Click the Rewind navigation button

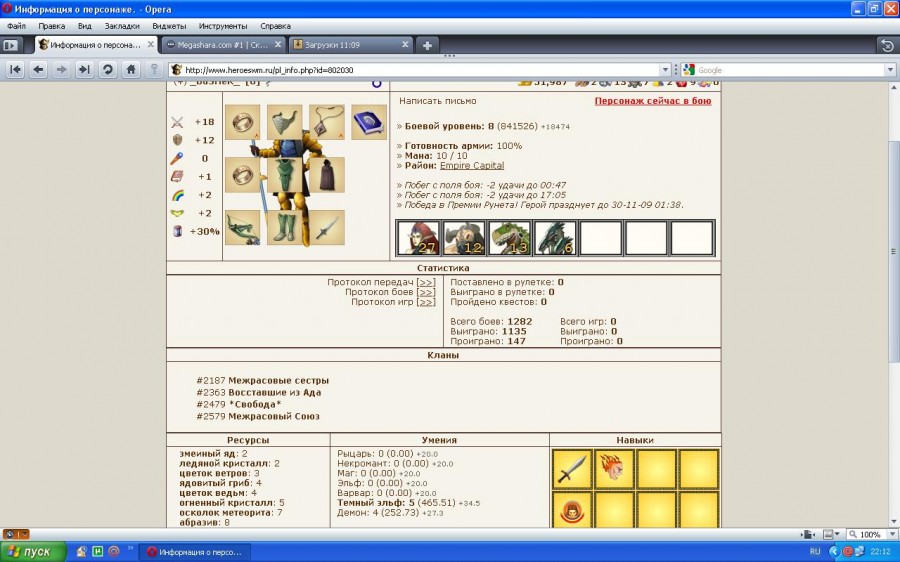pos(15,69)
